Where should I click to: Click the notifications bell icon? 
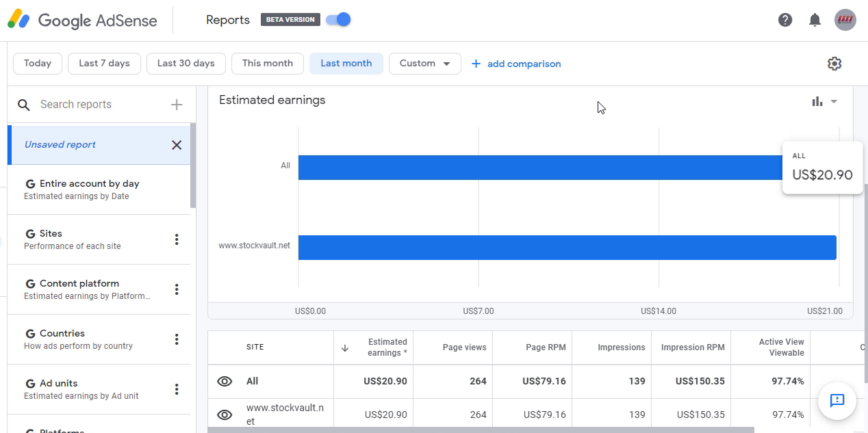(x=815, y=20)
